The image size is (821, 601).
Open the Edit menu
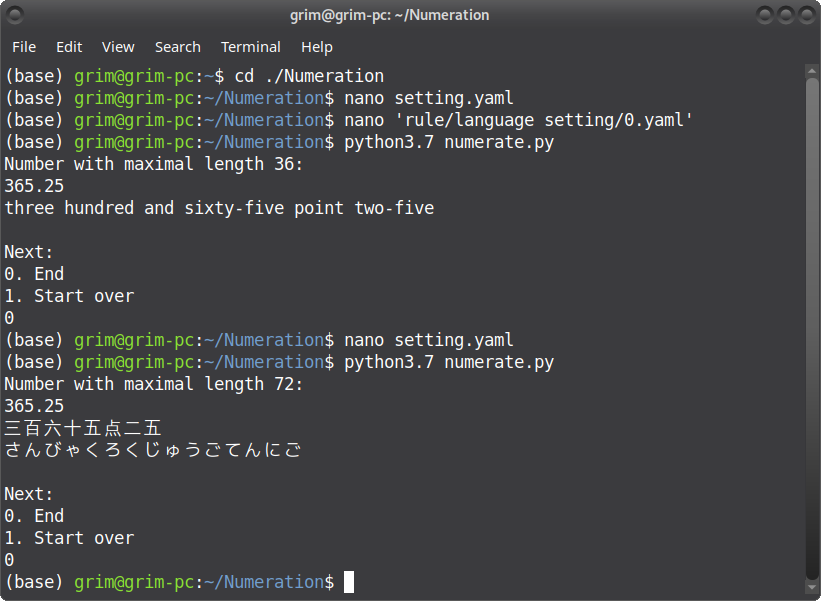click(x=69, y=47)
